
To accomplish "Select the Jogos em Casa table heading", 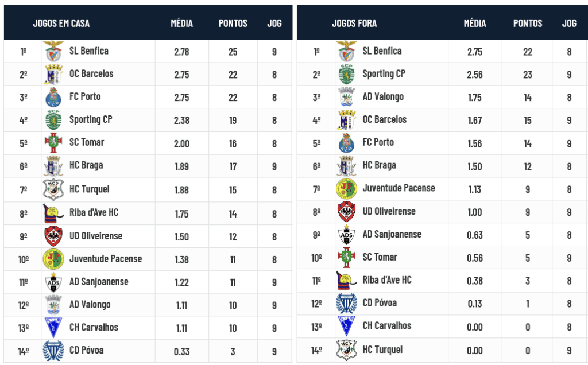I will click(x=61, y=24).
